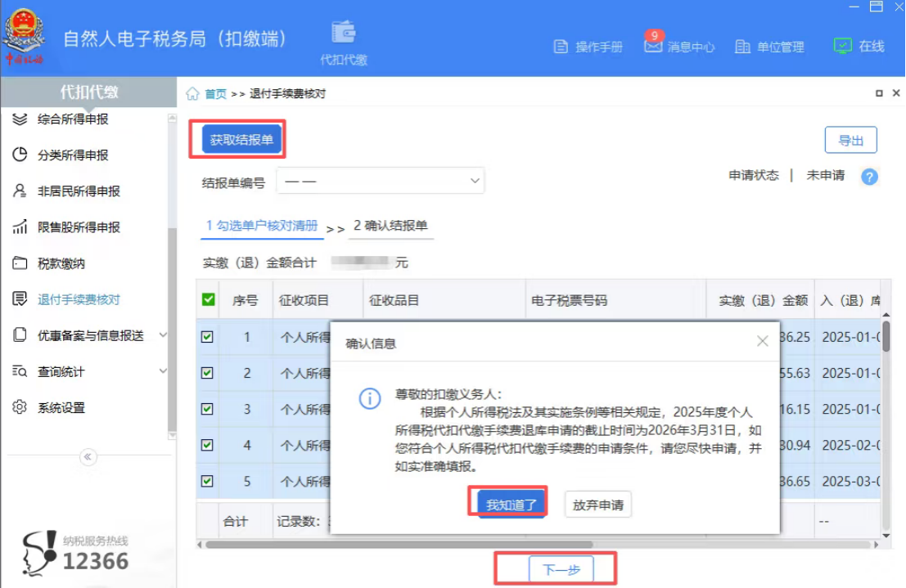Open the blue question mark help icon
Viewport: 906px width, 588px height.
[869, 177]
